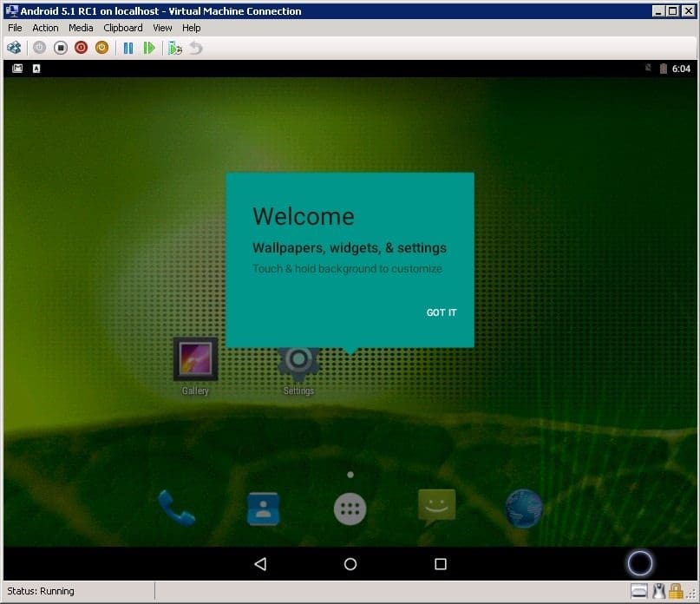Click the VM window title bar icon
This screenshot has height=604, width=700.
[x=11, y=10]
